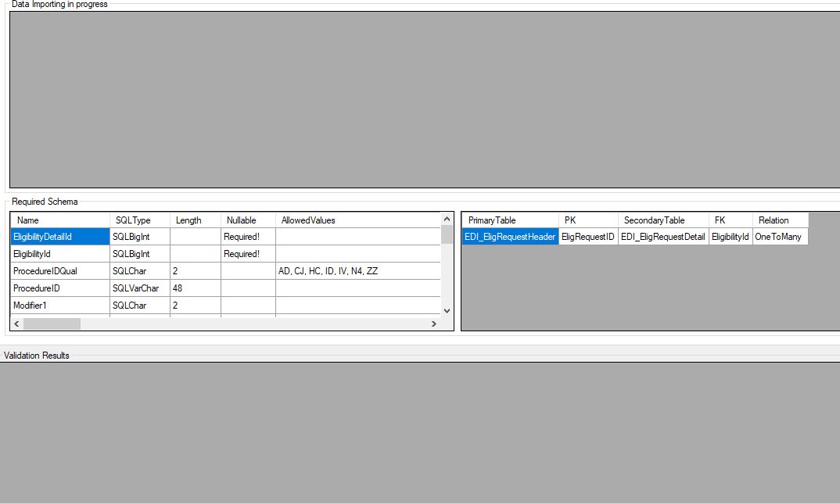Image resolution: width=840 pixels, height=504 pixels.
Task: Select the EligibilityId FK cell in relations grid
Action: coord(731,237)
